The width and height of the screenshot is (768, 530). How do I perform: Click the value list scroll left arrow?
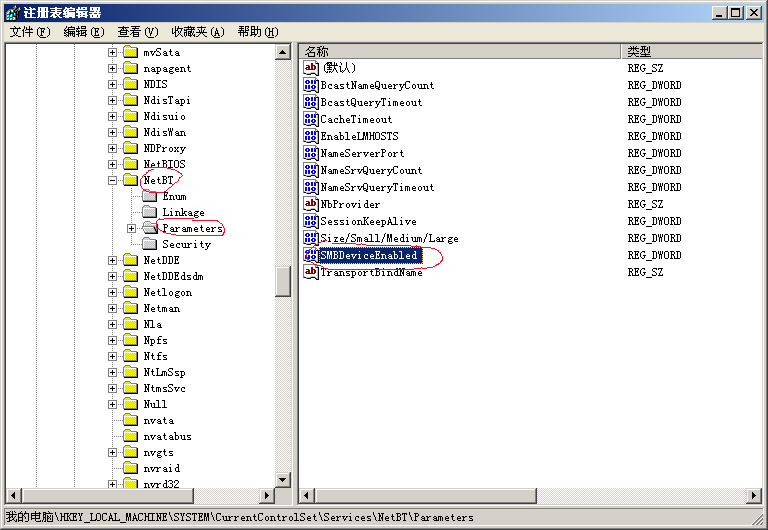click(307, 496)
